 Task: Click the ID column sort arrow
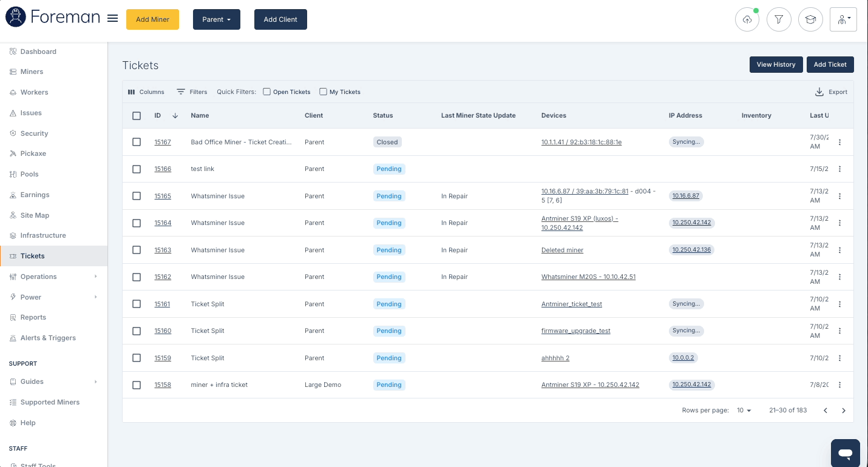click(175, 115)
